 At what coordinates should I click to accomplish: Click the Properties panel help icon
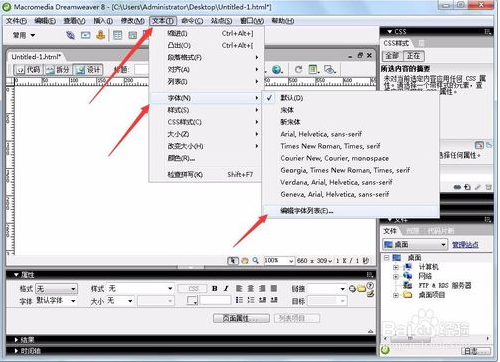(x=370, y=286)
